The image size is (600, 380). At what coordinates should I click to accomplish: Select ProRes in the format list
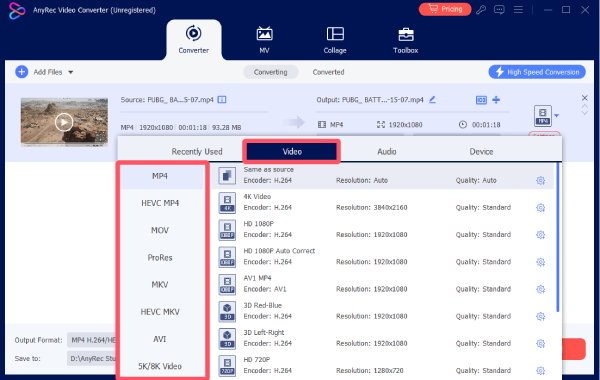coord(160,258)
